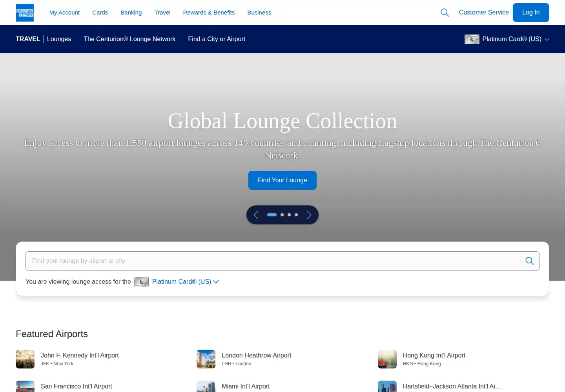
Task: Click the Log In button
Action: tap(531, 13)
